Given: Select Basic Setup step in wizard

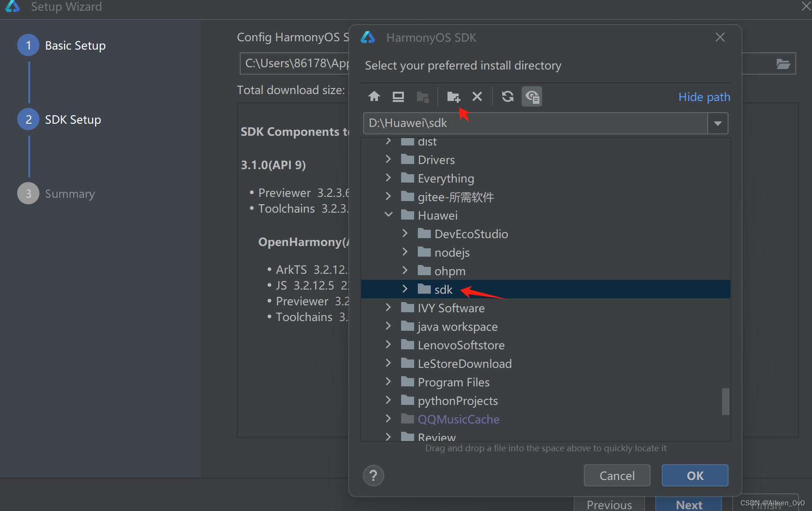Looking at the screenshot, I should (62, 45).
